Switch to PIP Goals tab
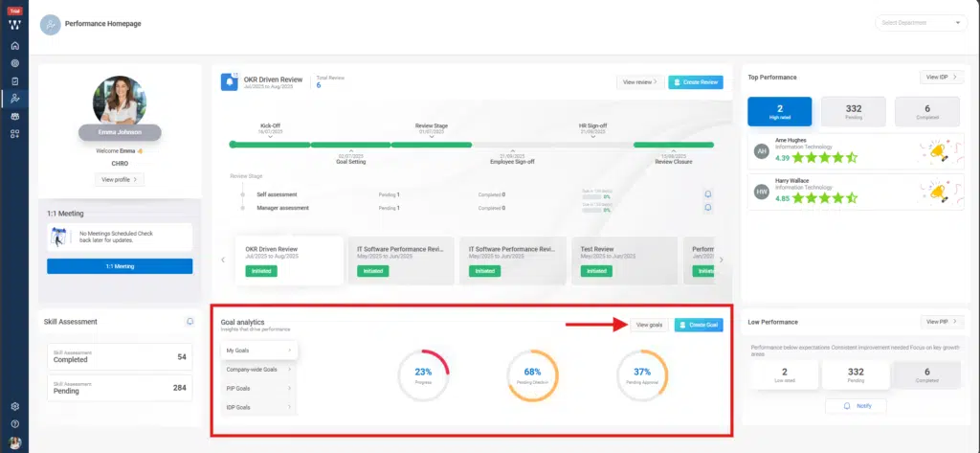The height and width of the screenshot is (453, 980). pyautogui.click(x=259, y=389)
